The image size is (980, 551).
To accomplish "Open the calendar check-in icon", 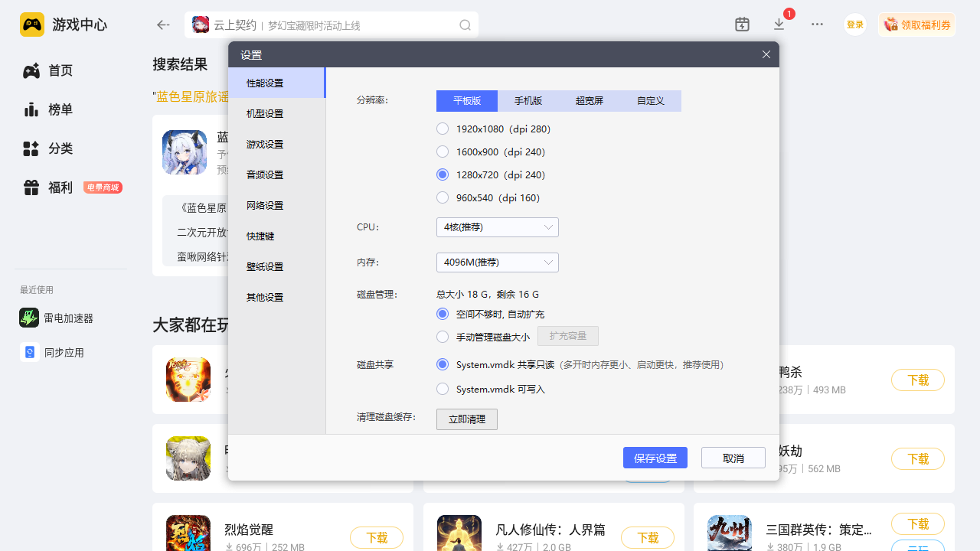I will (x=742, y=24).
